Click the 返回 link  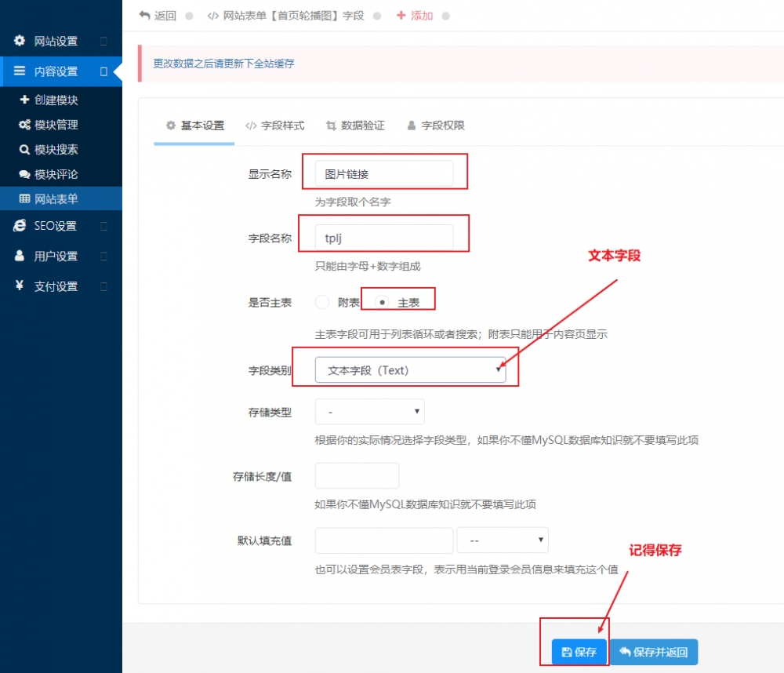click(x=158, y=16)
